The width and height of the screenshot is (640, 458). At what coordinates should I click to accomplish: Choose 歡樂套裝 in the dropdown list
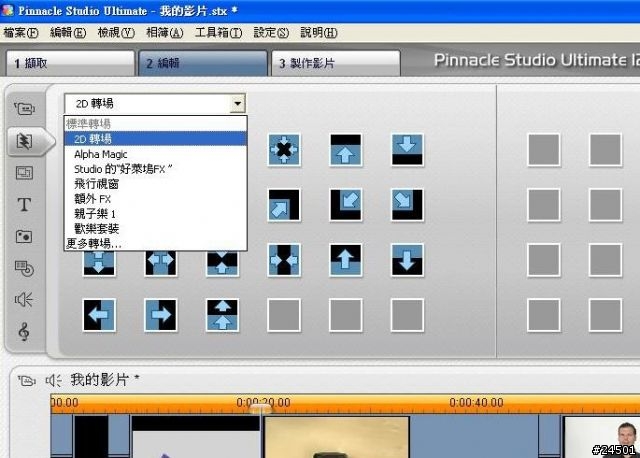pyautogui.click(x=156, y=228)
